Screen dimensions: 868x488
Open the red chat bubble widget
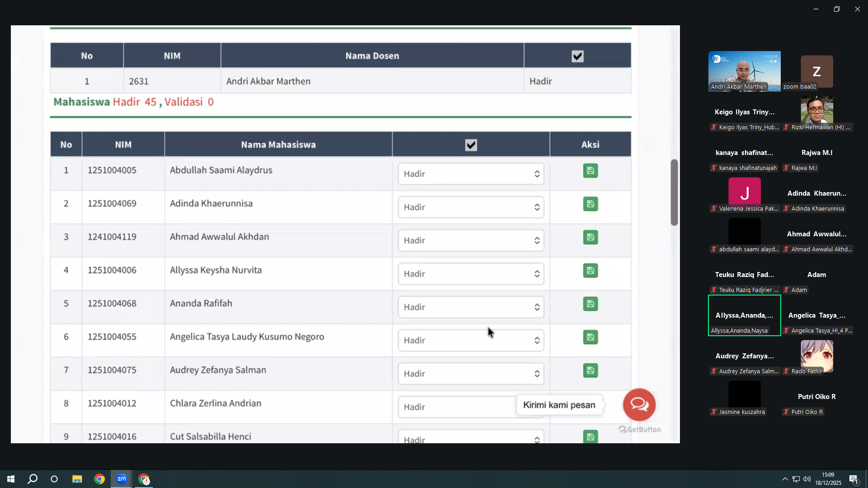[x=639, y=404]
